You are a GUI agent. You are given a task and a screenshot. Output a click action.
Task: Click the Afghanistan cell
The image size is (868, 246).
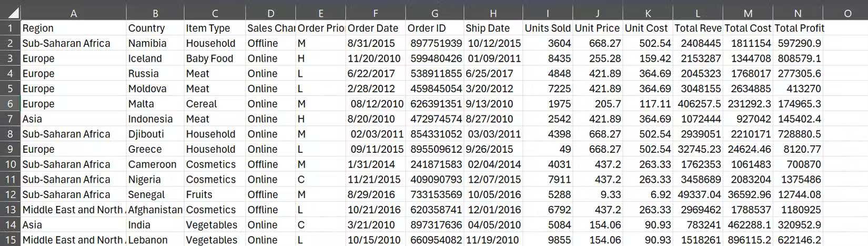click(155, 210)
